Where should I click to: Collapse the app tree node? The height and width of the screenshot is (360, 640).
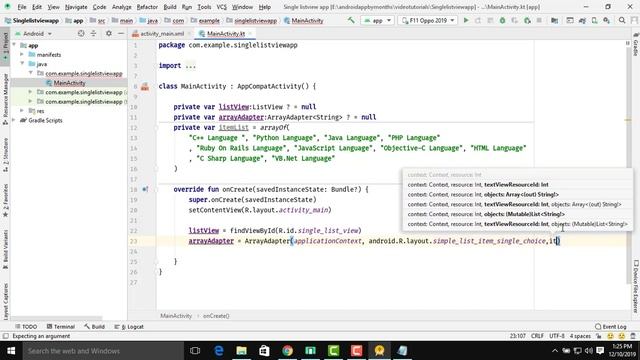15,45
